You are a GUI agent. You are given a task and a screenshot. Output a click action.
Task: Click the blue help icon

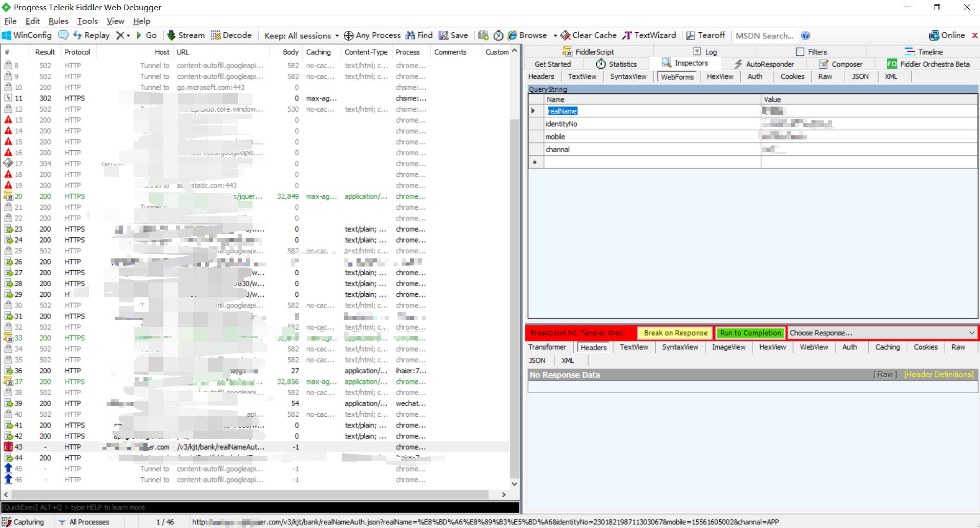click(806, 35)
